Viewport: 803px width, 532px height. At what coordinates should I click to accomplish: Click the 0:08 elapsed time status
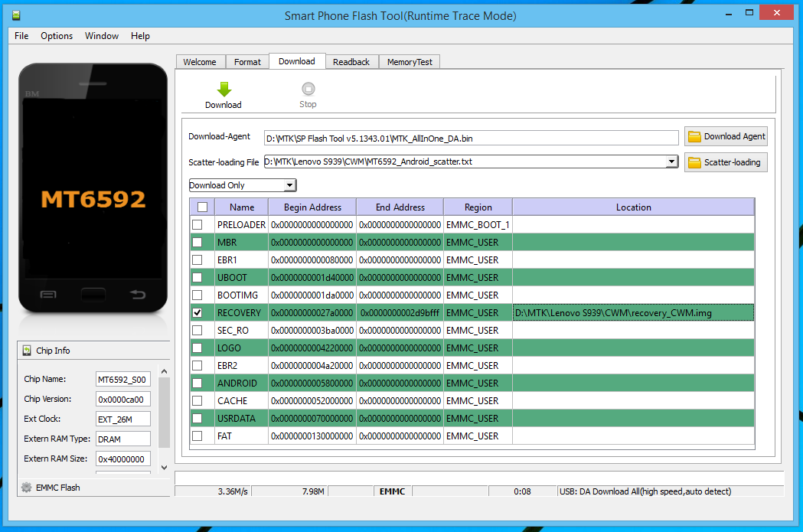[522, 491]
